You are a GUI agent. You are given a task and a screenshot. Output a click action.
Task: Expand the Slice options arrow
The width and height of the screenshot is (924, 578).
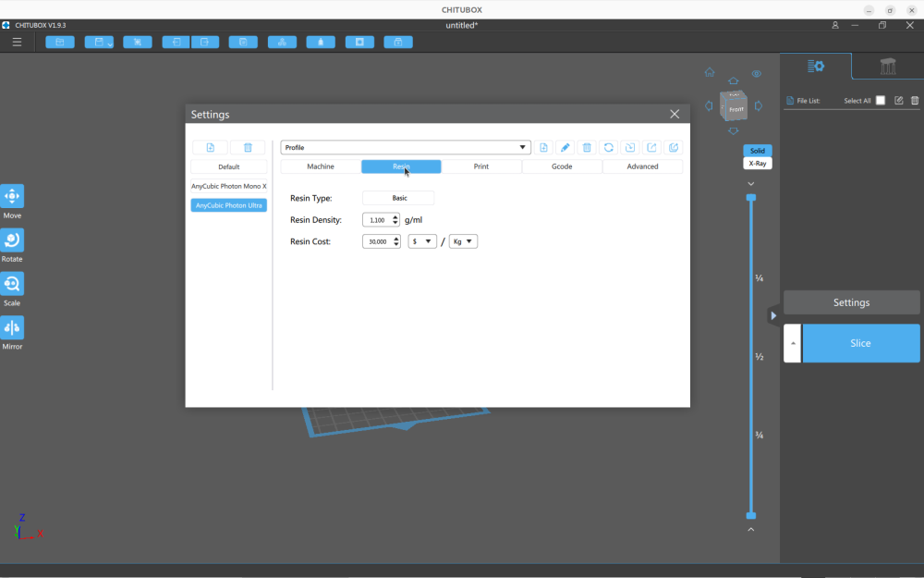point(793,343)
